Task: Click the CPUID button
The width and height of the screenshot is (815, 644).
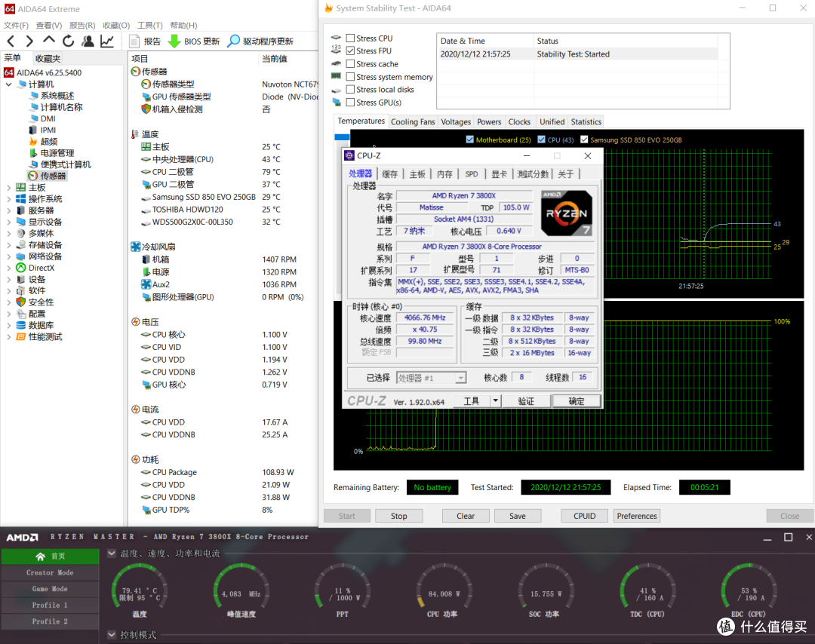Action: (584, 516)
